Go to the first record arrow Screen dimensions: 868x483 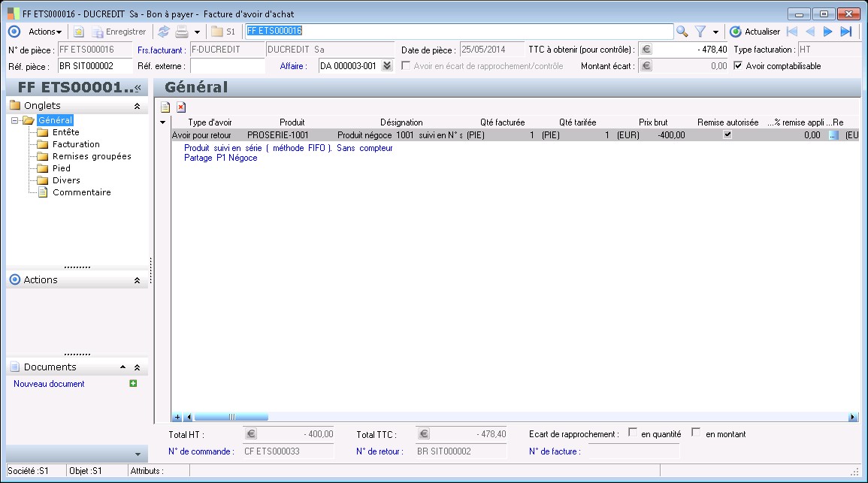coord(791,32)
